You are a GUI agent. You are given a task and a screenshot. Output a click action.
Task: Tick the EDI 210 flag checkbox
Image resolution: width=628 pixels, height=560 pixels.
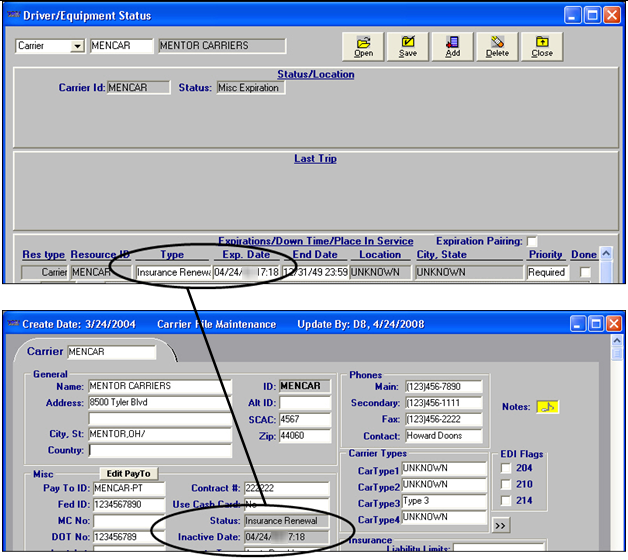[506, 485]
